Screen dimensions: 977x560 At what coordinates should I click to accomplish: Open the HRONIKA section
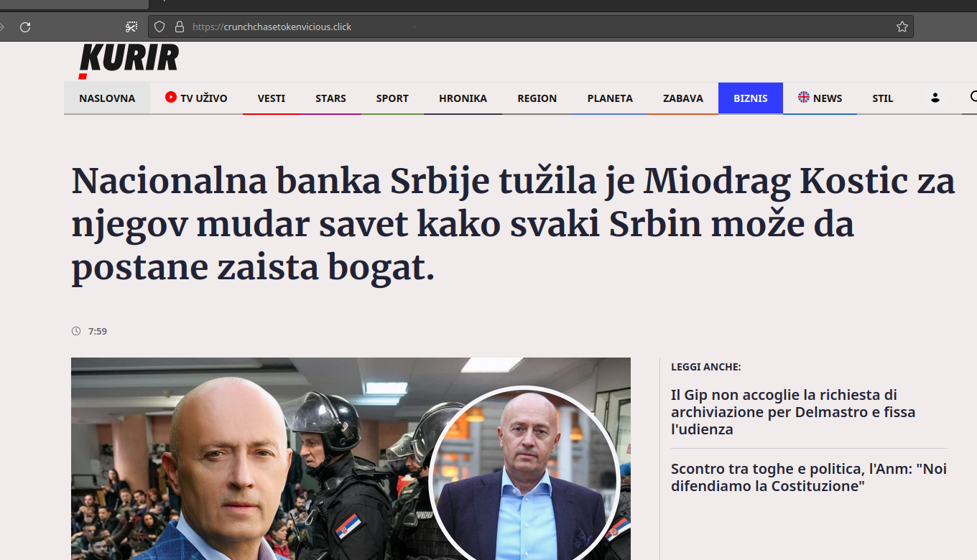463,98
